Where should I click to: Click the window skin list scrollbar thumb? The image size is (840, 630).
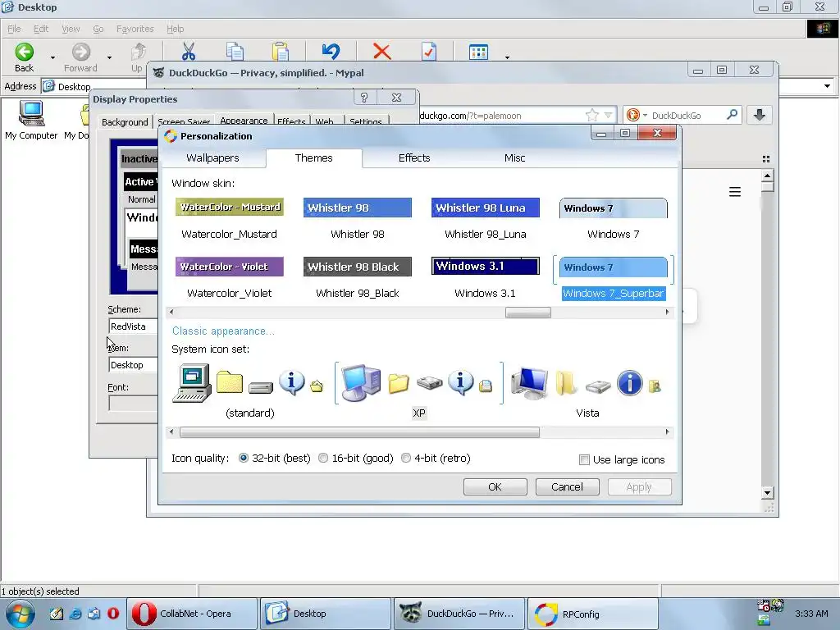(x=527, y=313)
